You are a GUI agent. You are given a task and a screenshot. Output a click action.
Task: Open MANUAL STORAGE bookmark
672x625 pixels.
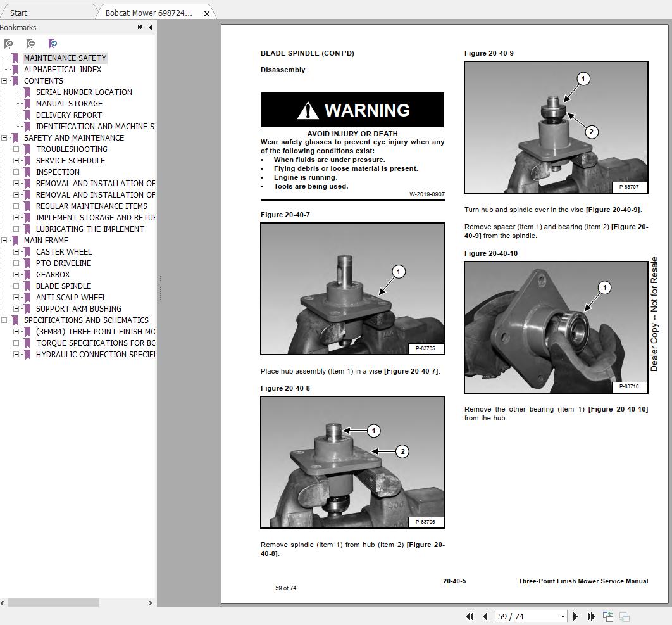(x=70, y=103)
